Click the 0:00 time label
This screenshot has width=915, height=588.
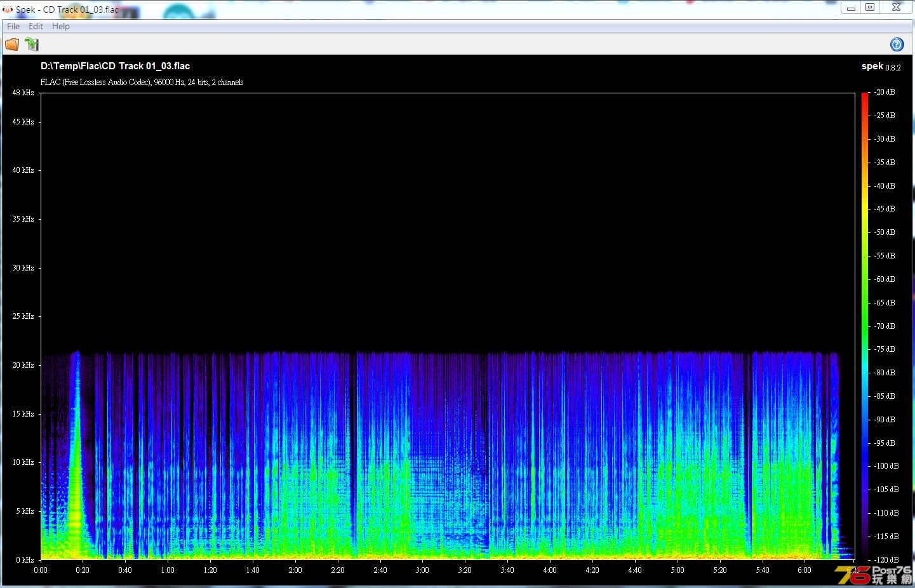pyautogui.click(x=41, y=570)
